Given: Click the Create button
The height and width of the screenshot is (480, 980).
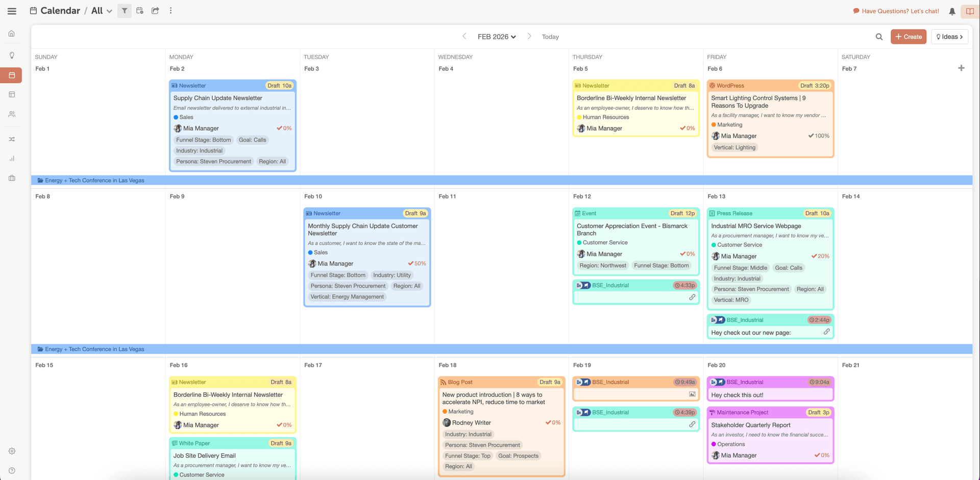Looking at the screenshot, I should [x=909, y=36].
